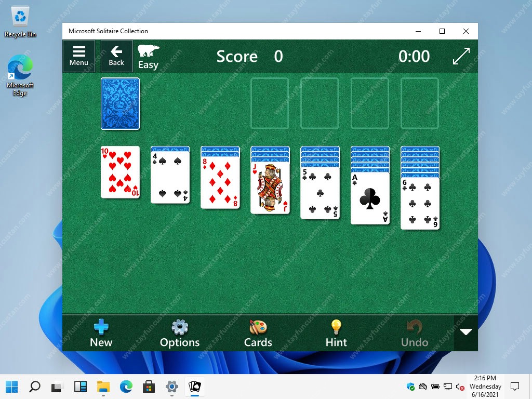Open Settings from taskbar
The image size is (532, 399).
coord(172,386)
